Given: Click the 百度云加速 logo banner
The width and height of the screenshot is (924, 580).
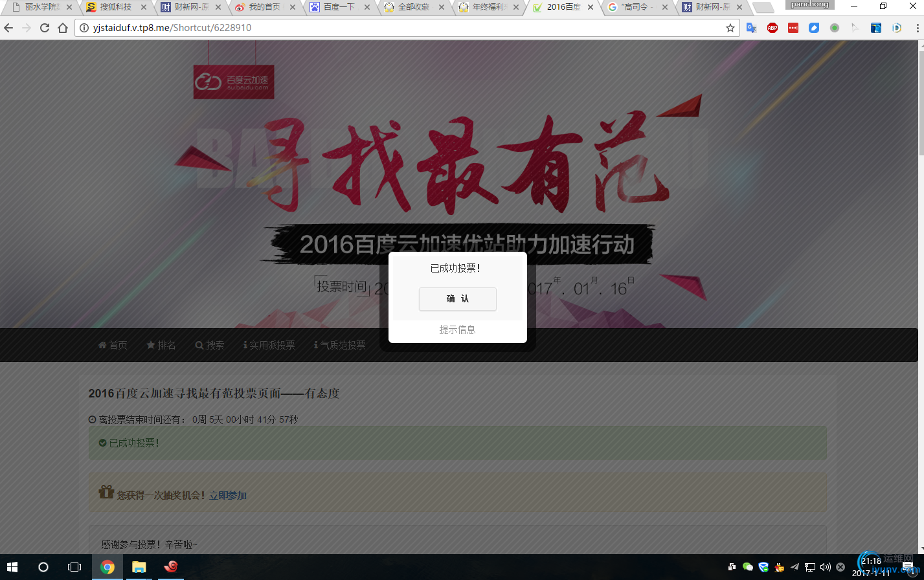Looking at the screenshot, I should [x=233, y=82].
